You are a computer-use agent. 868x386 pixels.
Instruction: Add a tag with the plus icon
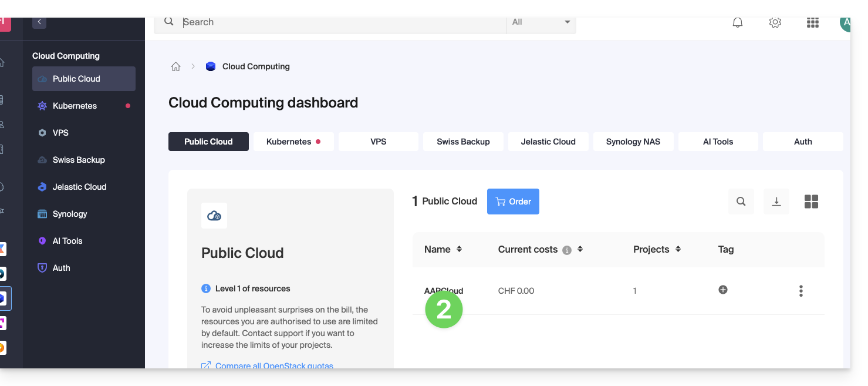[x=723, y=290]
